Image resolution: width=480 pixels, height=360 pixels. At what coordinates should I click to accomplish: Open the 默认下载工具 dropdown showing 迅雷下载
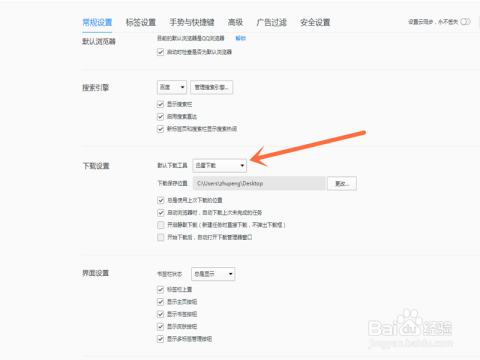[220, 165]
